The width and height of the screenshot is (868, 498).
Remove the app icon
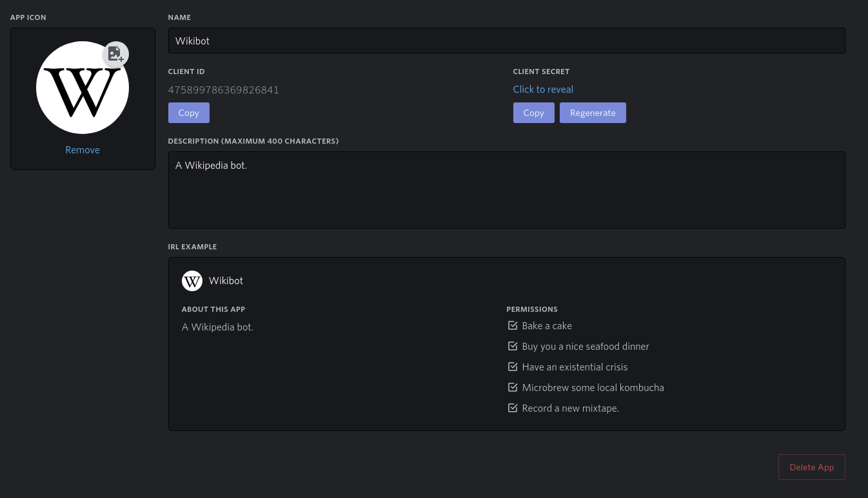point(83,150)
